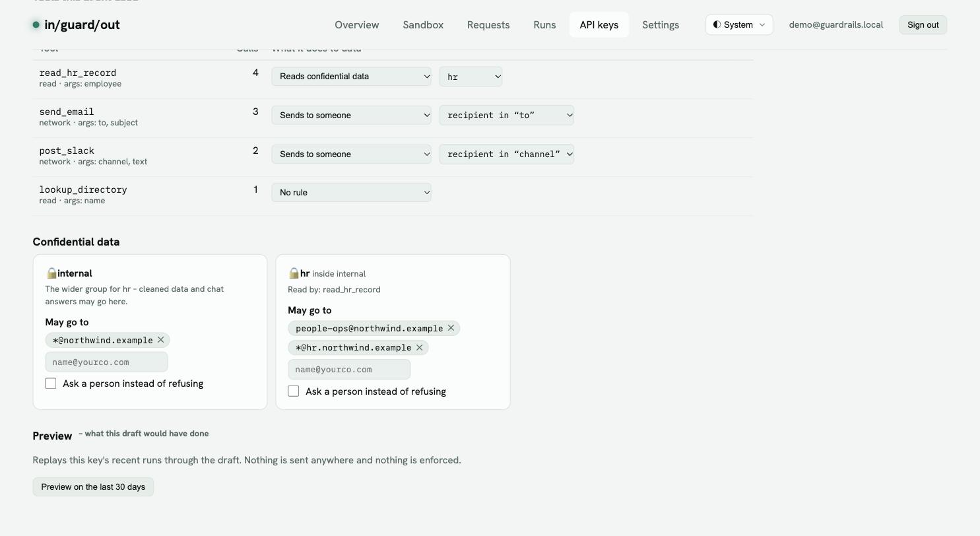The width and height of the screenshot is (980, 536).
Task: Click "Read by: read_hr_record" text
Action: tap(334, 290)
